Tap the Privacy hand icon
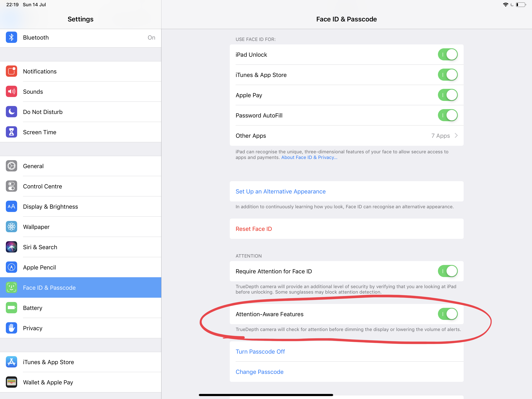The image size is (532, 399). (x=11, y=328)
